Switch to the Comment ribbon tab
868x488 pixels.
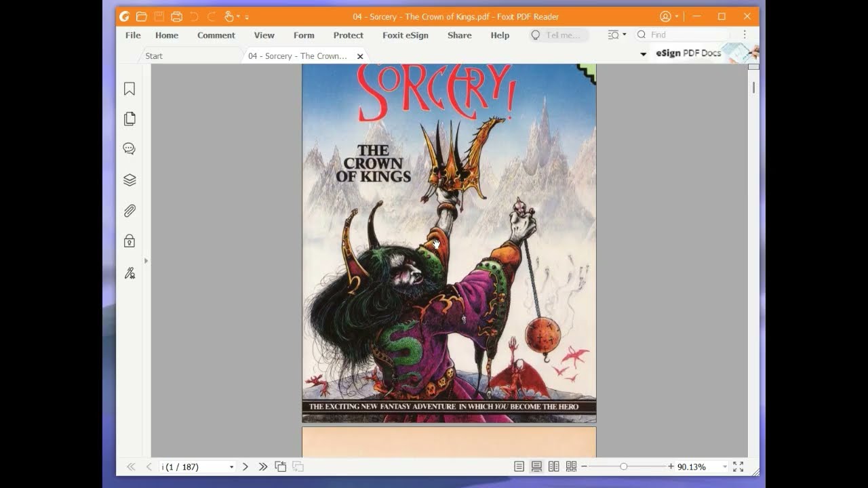coord(216,35)
